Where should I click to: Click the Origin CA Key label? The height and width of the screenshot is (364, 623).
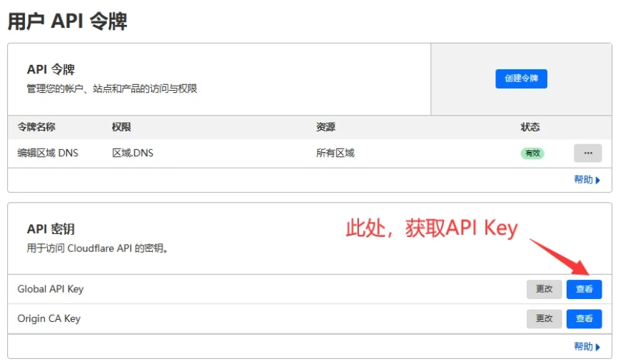49,319
